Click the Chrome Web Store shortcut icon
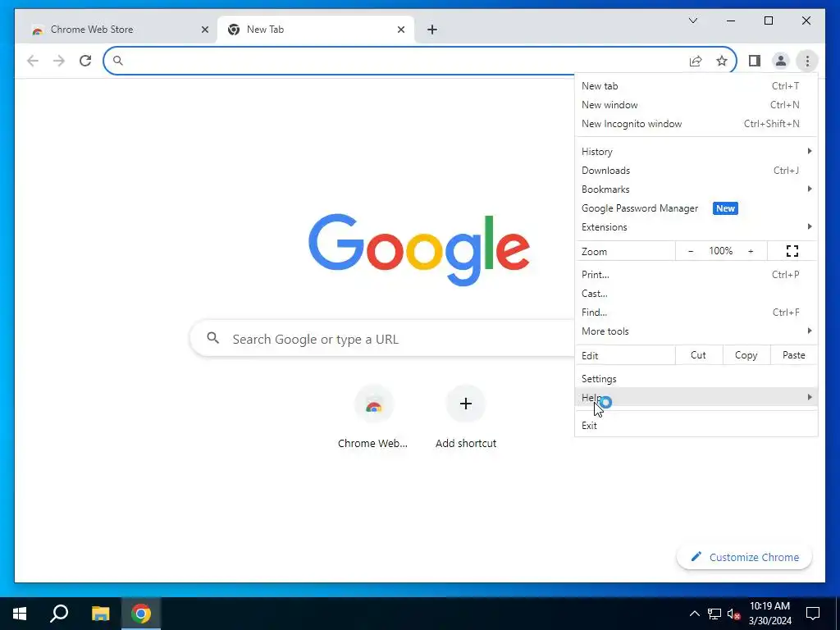The width and height of the screenshot is (840, 630). [374, 404]
